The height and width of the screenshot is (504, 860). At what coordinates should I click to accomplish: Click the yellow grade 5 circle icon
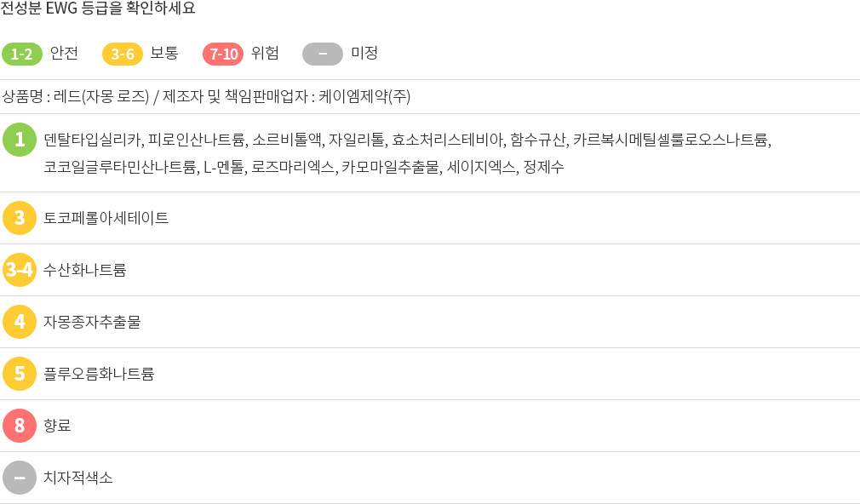coord(20,374)
